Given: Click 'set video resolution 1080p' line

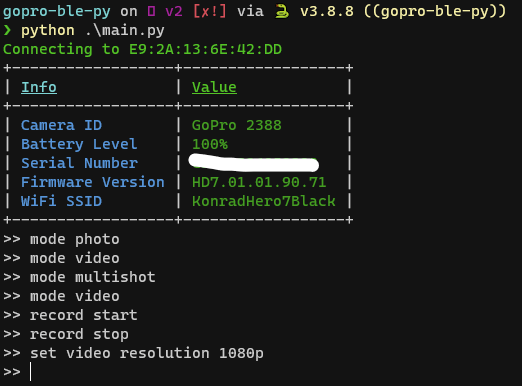Looking at the screenshot, I should tap(133, 353).
